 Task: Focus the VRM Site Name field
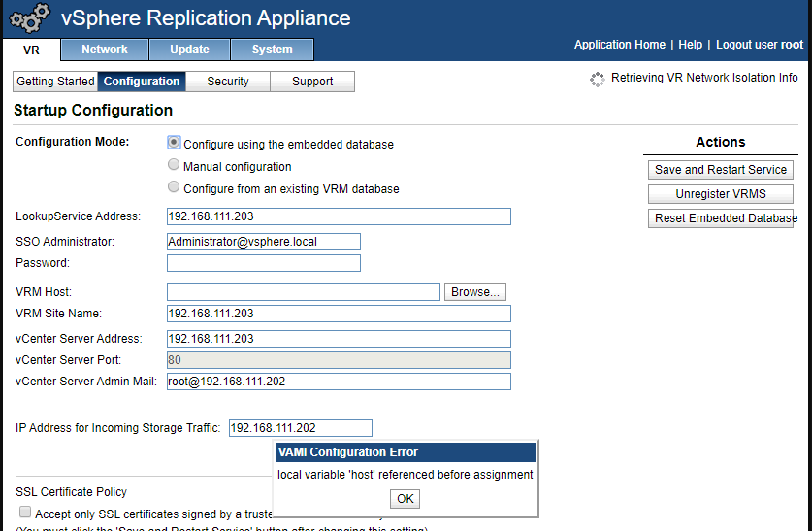pyautogui.click(x=339, y=314)
